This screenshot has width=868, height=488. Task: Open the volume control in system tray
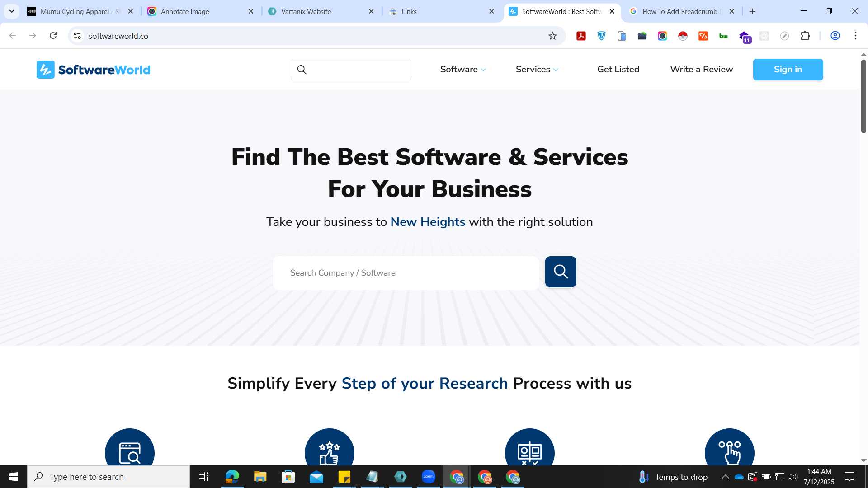(x=793, y=477)
